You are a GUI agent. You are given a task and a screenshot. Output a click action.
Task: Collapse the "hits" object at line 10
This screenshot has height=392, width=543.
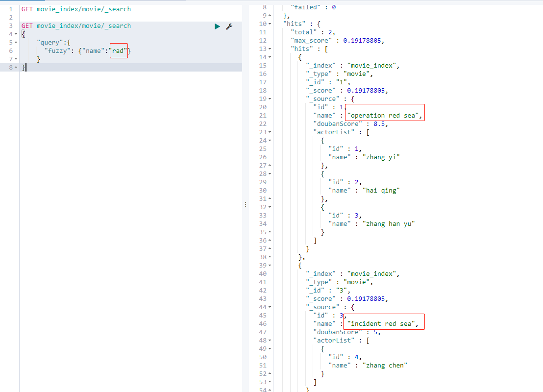[270, 24]
